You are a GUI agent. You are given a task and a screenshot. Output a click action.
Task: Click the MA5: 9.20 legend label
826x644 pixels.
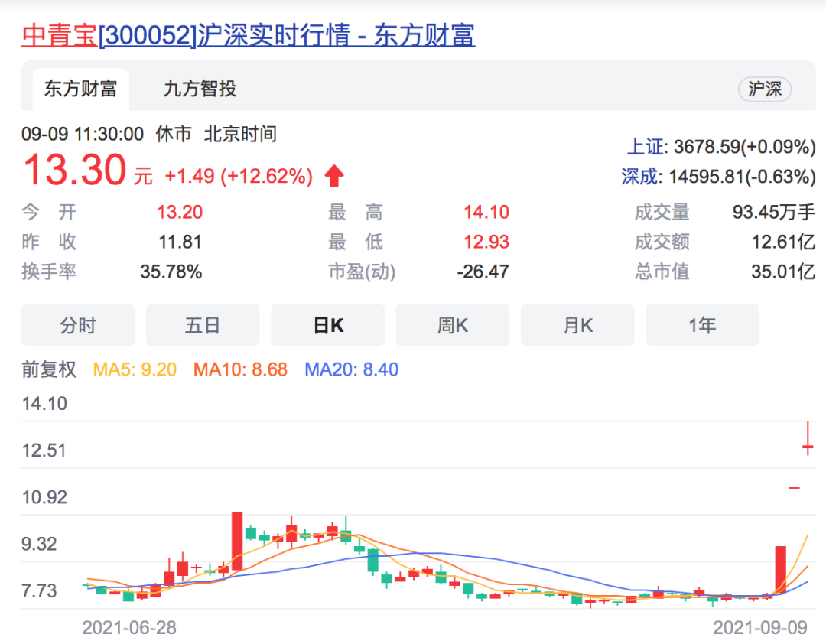pyautogui.click(x=135, y=370)
